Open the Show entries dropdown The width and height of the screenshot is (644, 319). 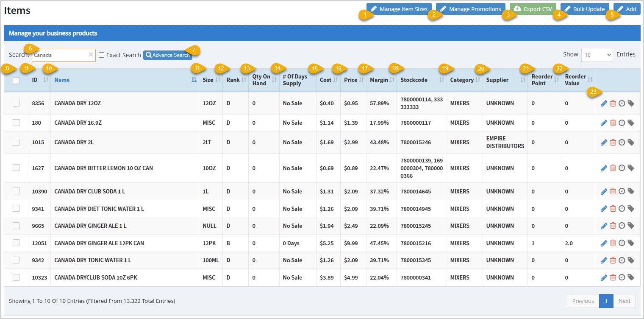coord(597,54)
